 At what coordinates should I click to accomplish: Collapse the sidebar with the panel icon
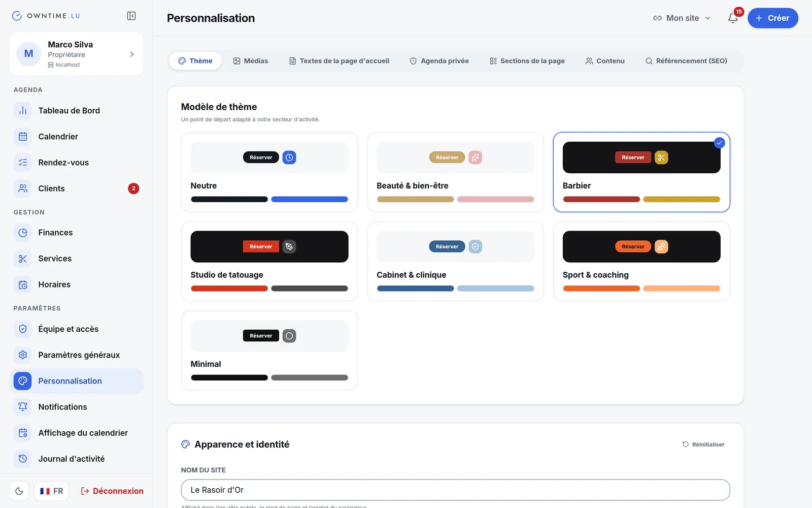tap(131, 16)
